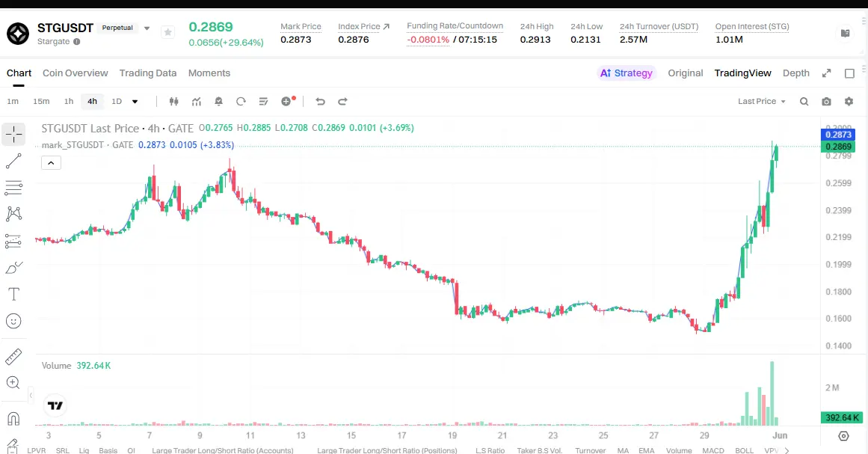Click the Stargate info icon
868x454 pixels.
(77, 42)
